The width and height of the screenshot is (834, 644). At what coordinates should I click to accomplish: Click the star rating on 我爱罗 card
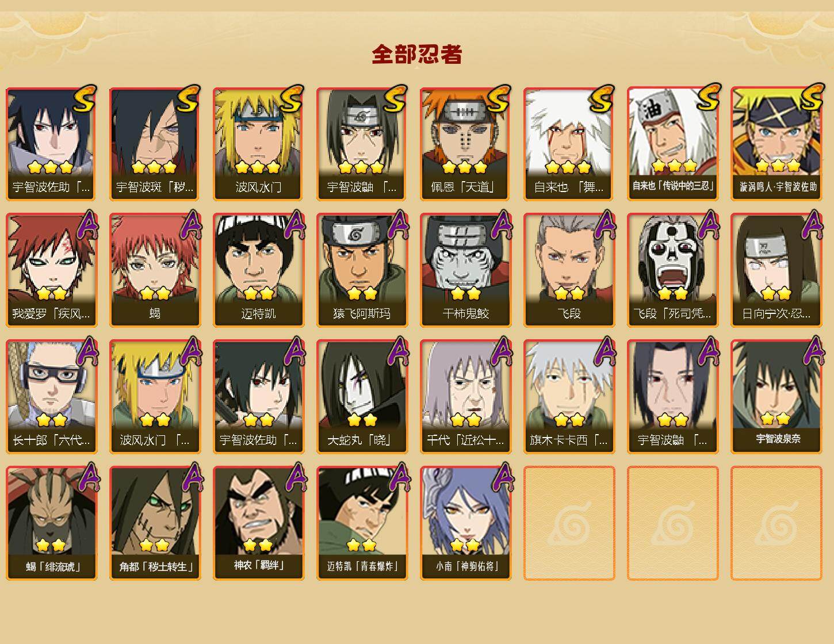[51, 294]
